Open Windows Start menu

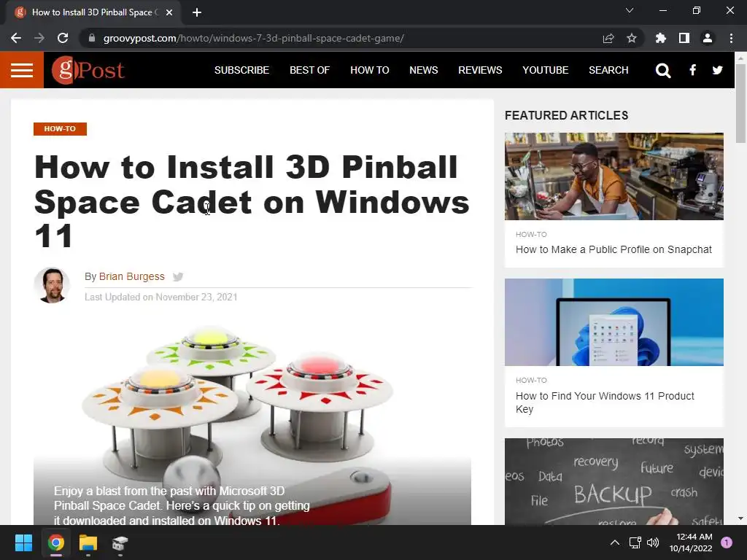[23, 542]
